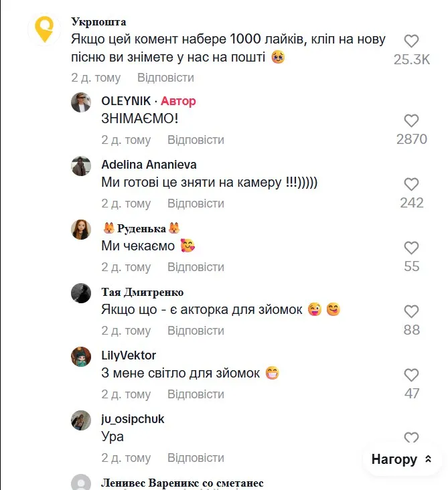The width and height of the screenshot is (448, 490).
Task: Click Відповісти under Тая Дмитренко's comment
Action: click(x=196, y=331)
